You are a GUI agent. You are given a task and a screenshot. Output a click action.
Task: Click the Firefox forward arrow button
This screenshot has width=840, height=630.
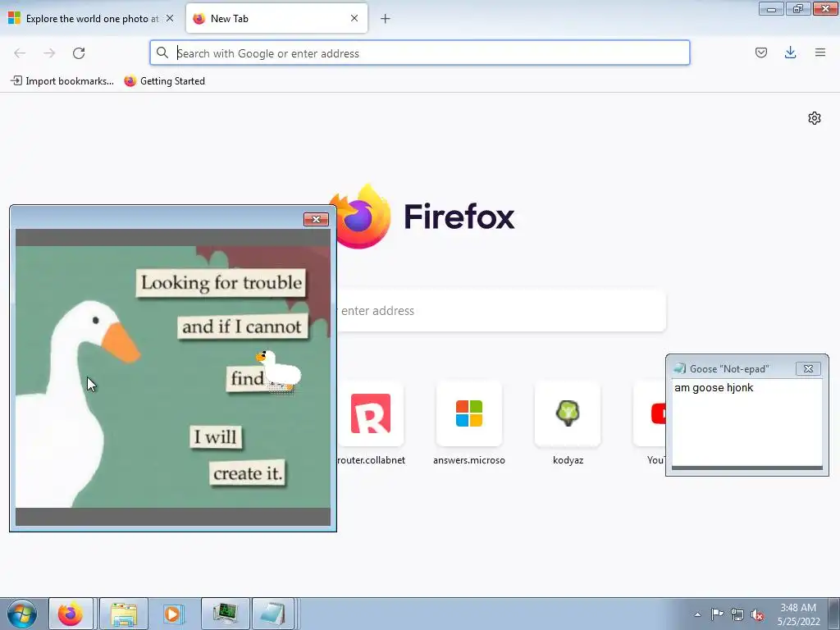pos(49,53)
